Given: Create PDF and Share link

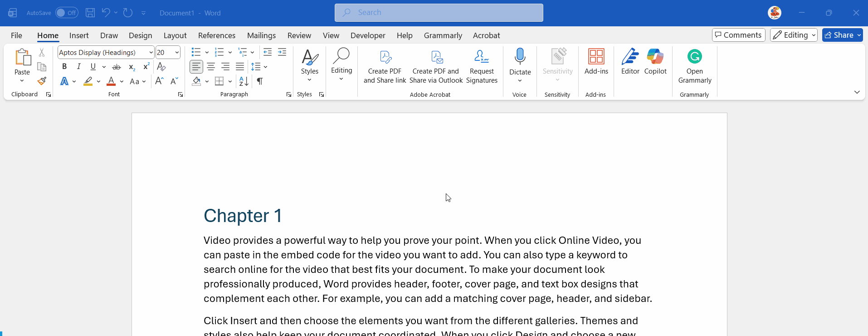Looking at the screenshot, I should point(385,67).
